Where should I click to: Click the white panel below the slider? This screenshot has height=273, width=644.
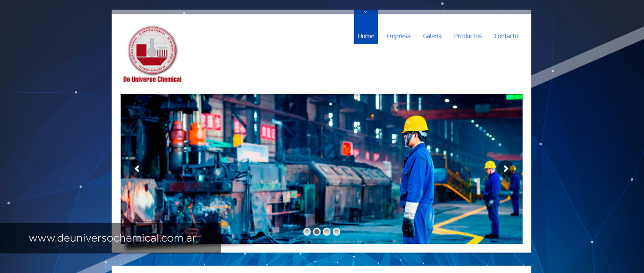click(321, 269)
